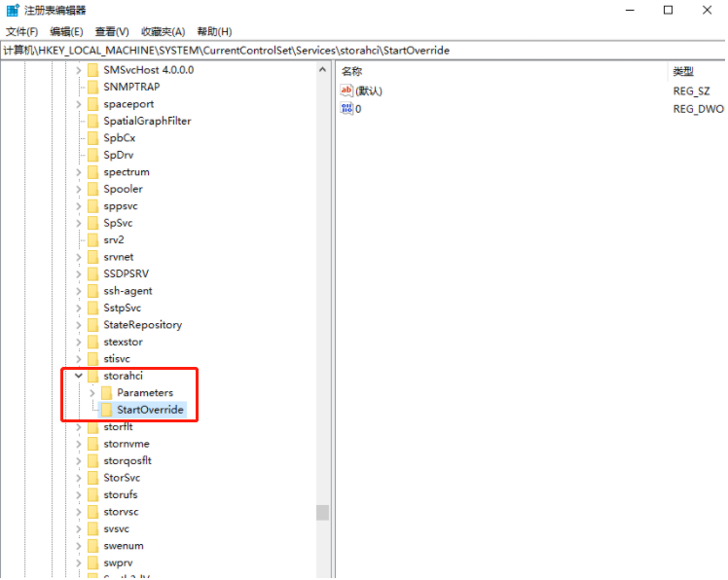This screenshot has height=580, width=728.
Task: Click the 类型 column header
Action: coord(683,72)
